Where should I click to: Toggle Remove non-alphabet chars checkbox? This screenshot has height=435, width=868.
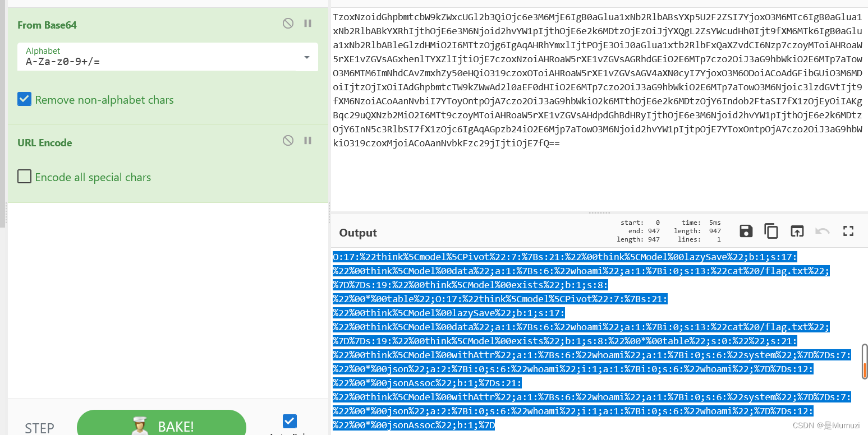pyautogui.click(x=24, y=99)
